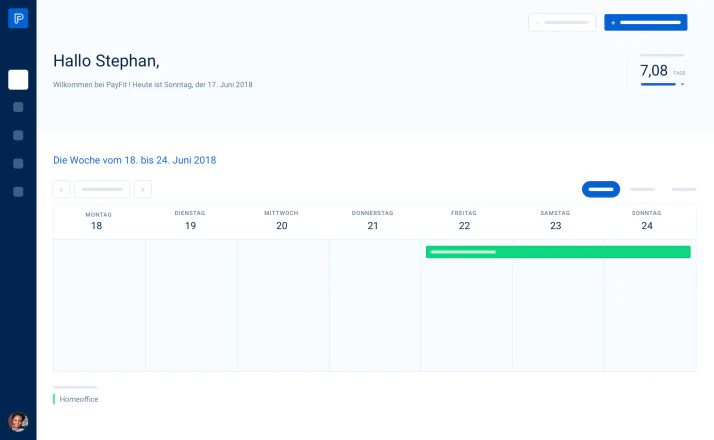714x440 pixels.
Task: Select Freitag 22 column header
Action: (x=464, y=220)
